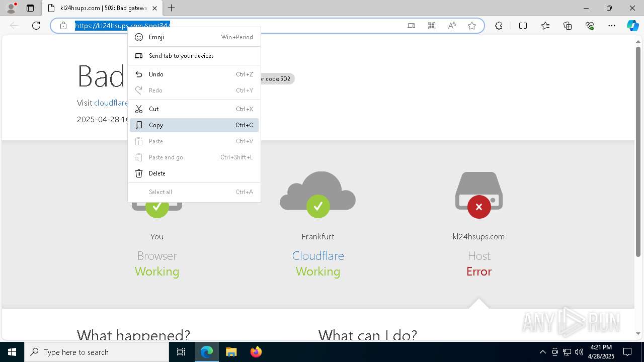Click the screen cast icon in address bar
Viewport: 644px width, 362px height.
412,26
